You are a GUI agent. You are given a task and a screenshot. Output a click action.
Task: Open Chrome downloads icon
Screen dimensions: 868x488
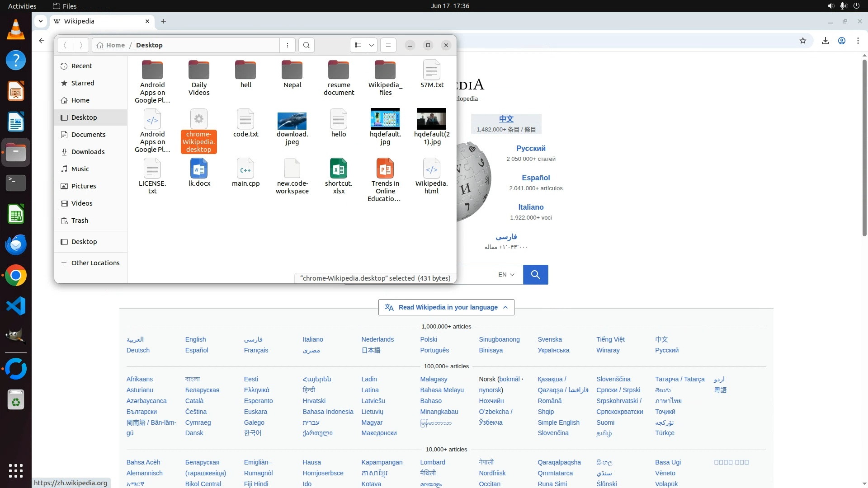click(826, 41)
